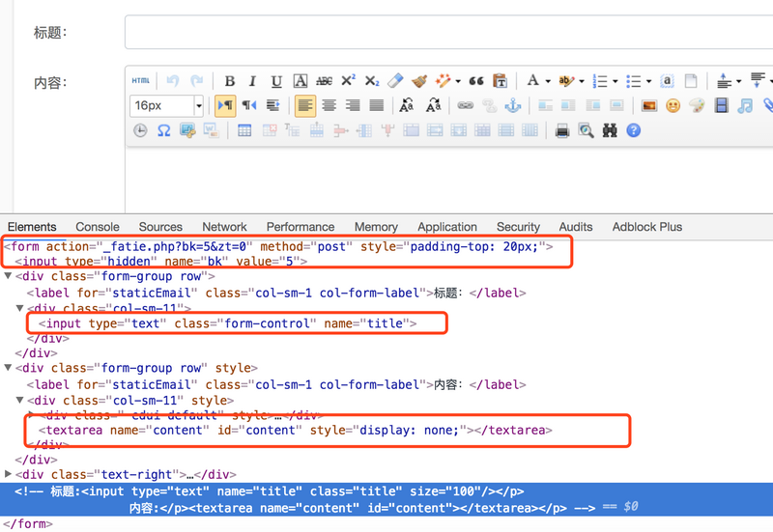Screen dimensions: 773x532
Task: Switch to the Console tab
Action: (98, 227)
